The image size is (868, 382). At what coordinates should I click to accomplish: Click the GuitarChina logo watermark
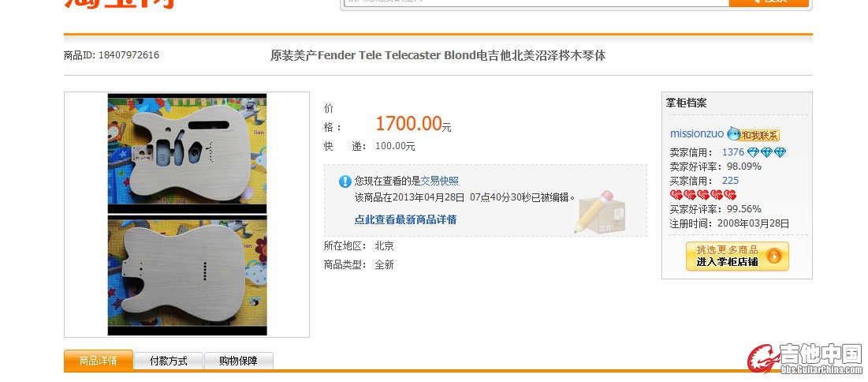pyautogui.click(x=804, y=358)
